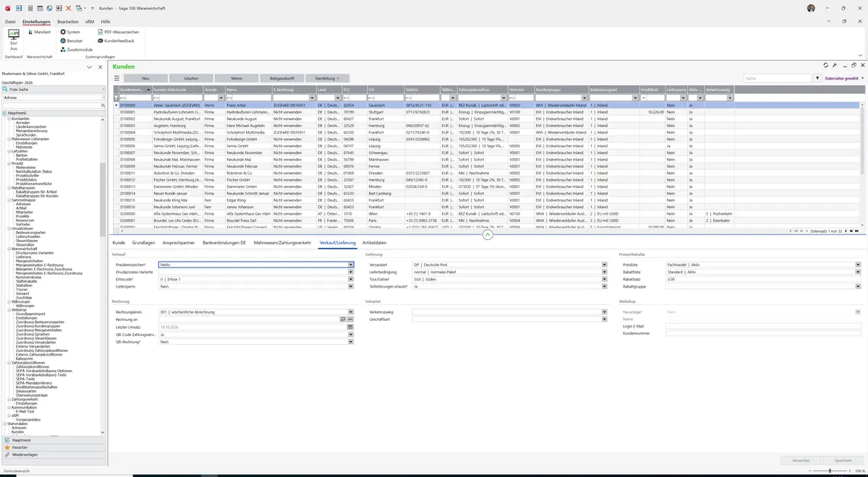This screenshot has width=868, height=477.
Task: Toggle the Dashboard Ein/Aus icon
Action: pyautogui.click(x=13, y=39)
